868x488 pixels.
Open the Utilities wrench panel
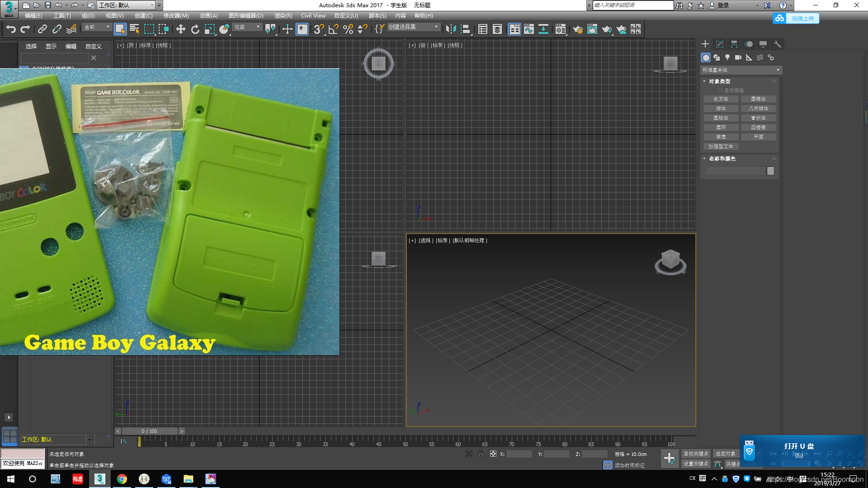[778, 44]
